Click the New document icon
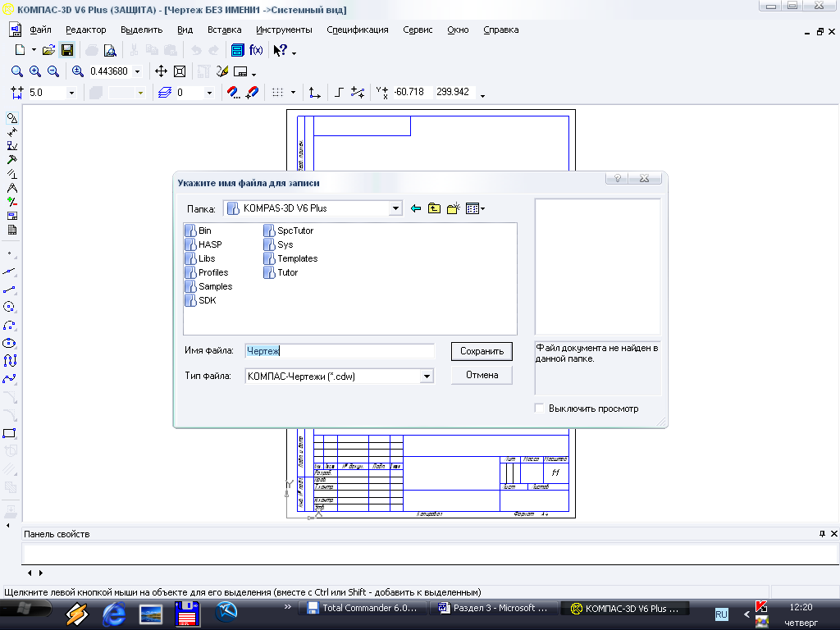Image resolution: width=840 pixels, height=630 pixels. (20, 50)
